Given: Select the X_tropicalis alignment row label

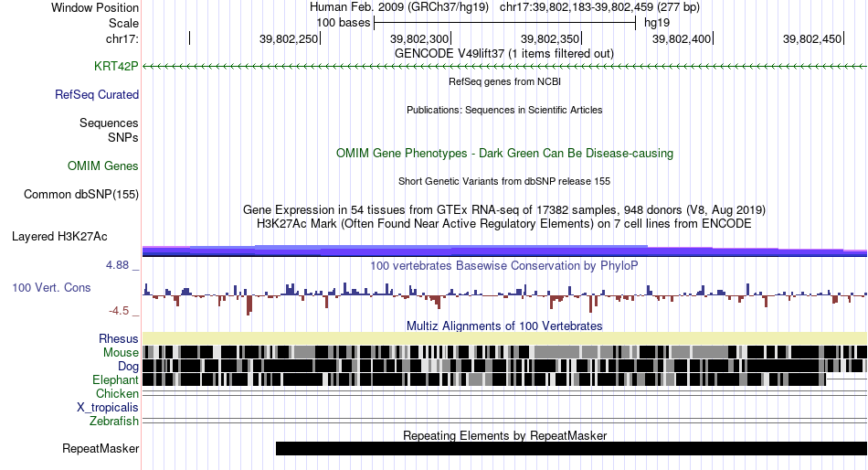Looking at the screenshot, I should pyautogui.click(x=108, y=408).
